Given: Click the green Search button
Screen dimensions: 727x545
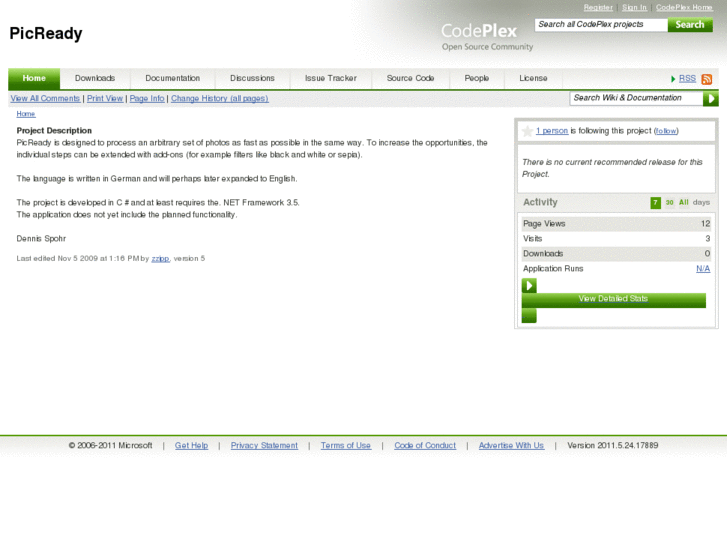Looking at the screenshot, I should tap(690, 25).
